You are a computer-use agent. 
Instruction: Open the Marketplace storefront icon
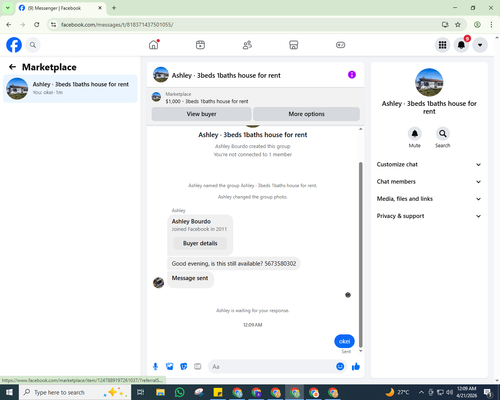[294, 45]
